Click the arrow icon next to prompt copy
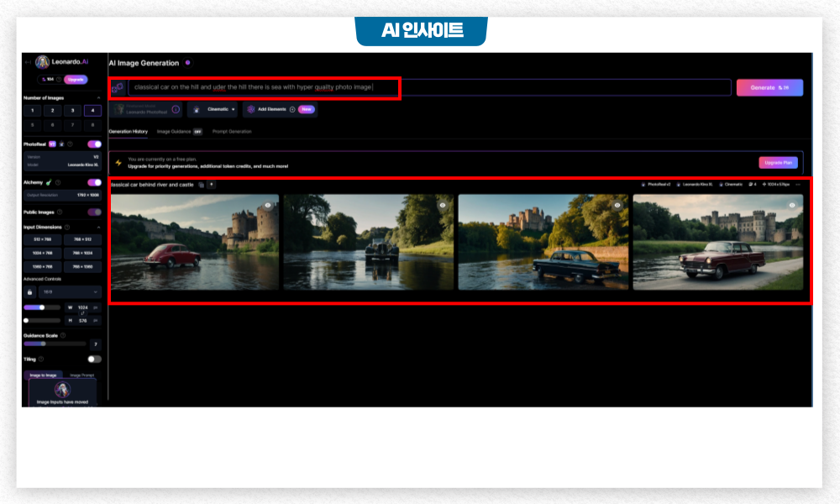 coord(212,185)
